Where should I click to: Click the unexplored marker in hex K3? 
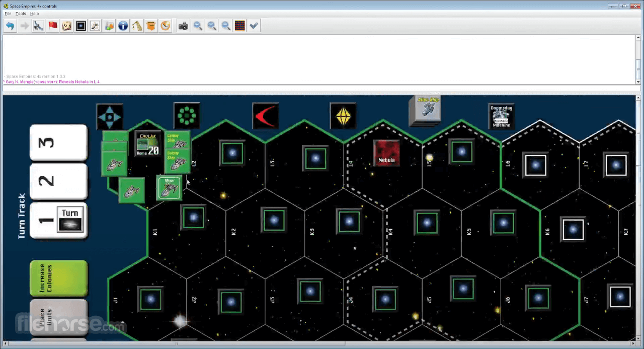click(350, 221)
